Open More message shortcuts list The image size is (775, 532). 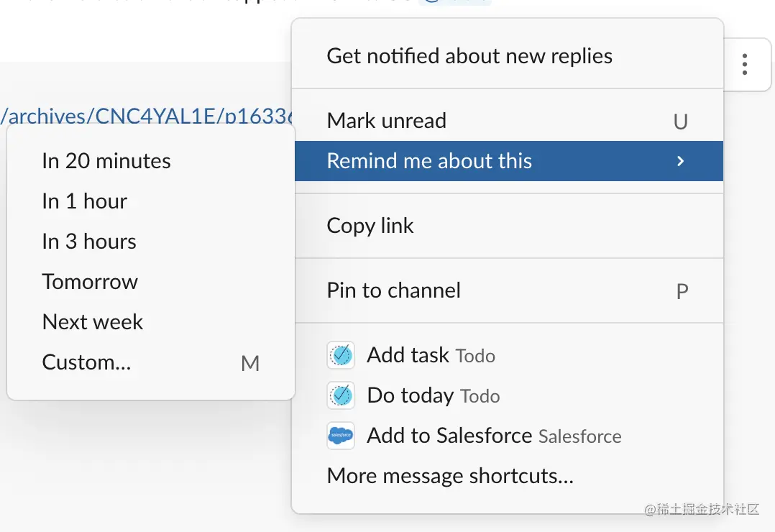[449, 475]
